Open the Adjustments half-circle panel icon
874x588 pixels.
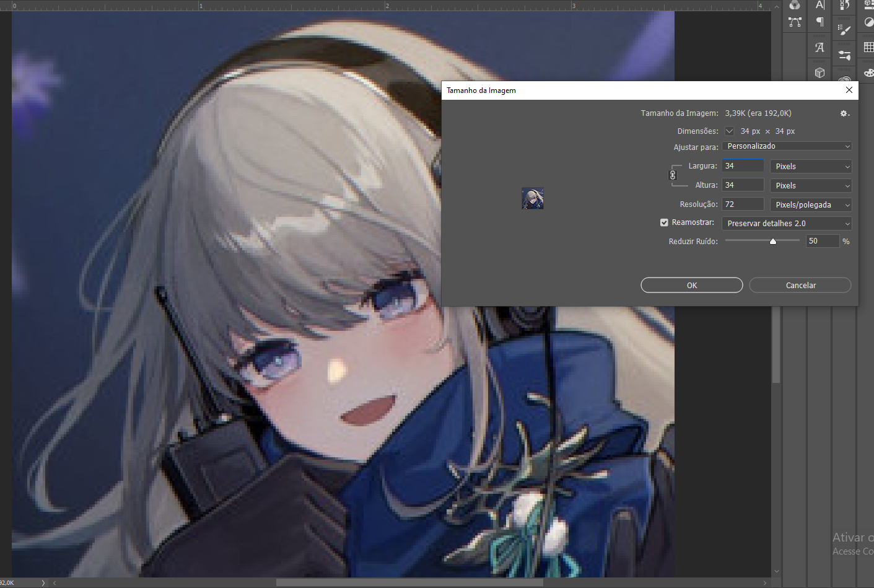(869, 22)
